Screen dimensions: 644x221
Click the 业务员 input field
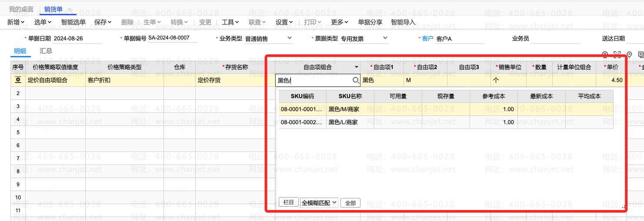click(555, 39)
